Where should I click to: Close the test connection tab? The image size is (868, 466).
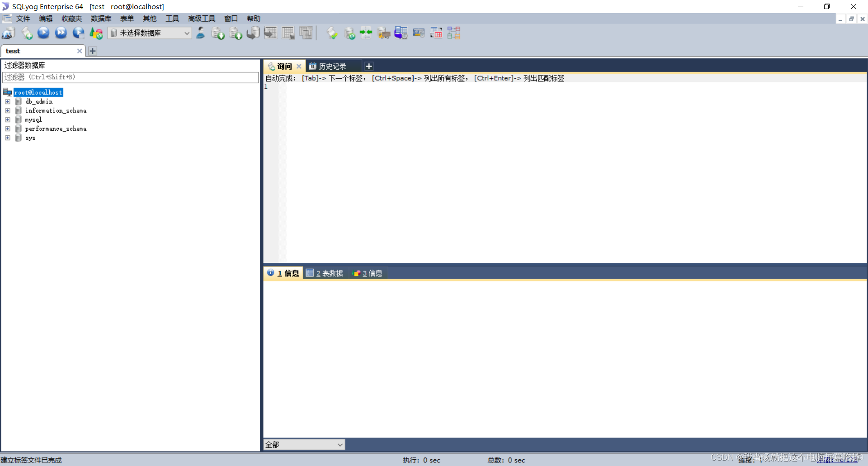click(x=80, y=51)
